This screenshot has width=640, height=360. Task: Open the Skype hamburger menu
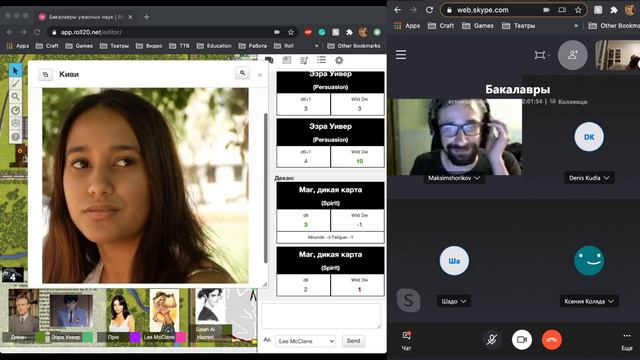401,55
